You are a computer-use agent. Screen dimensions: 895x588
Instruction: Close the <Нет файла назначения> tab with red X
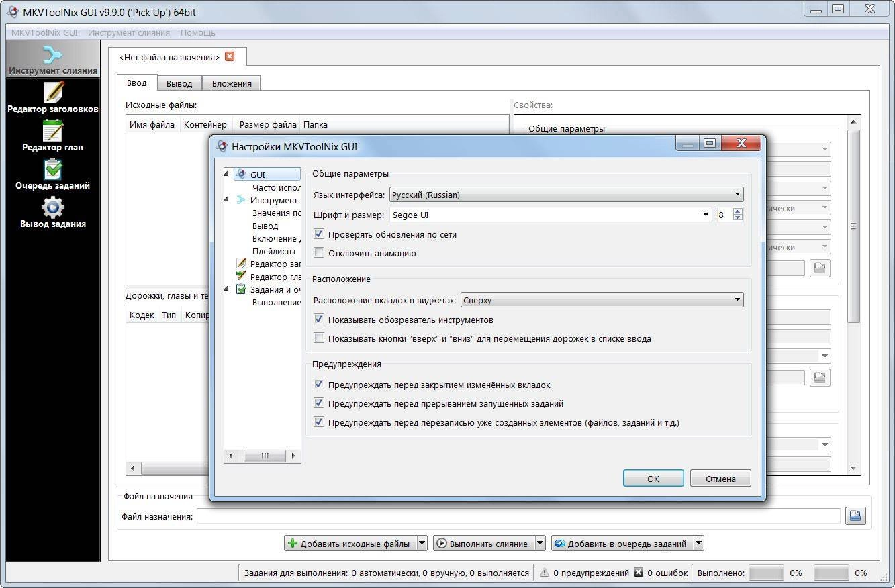tap(230, 56)
